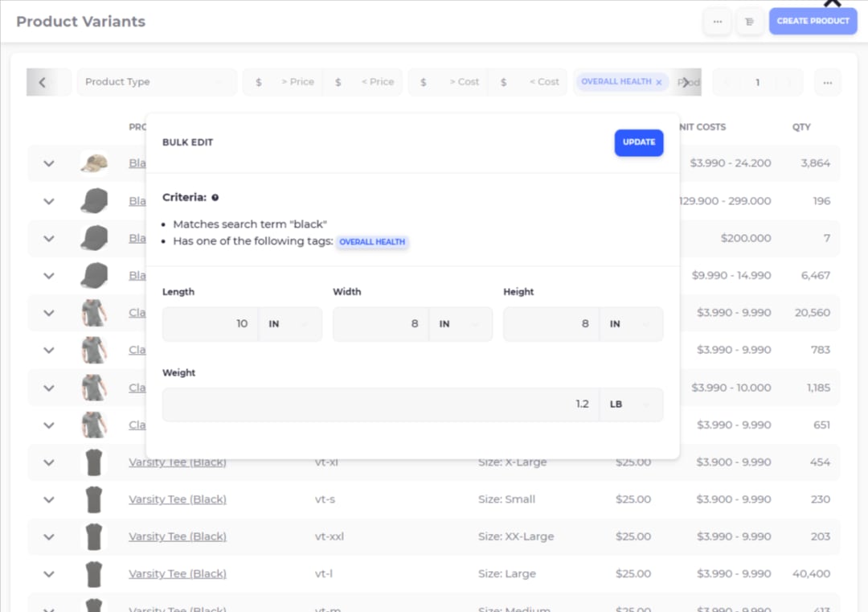This screenshot has width=868, height=612.
Task: Click the maximum Cost filter field
Action: (527, 82)
